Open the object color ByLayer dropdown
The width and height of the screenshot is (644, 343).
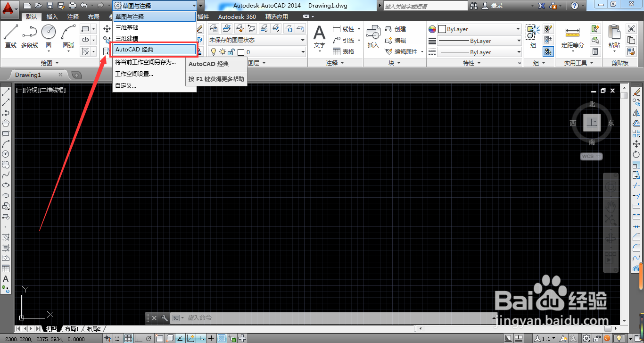coord(479,29)
